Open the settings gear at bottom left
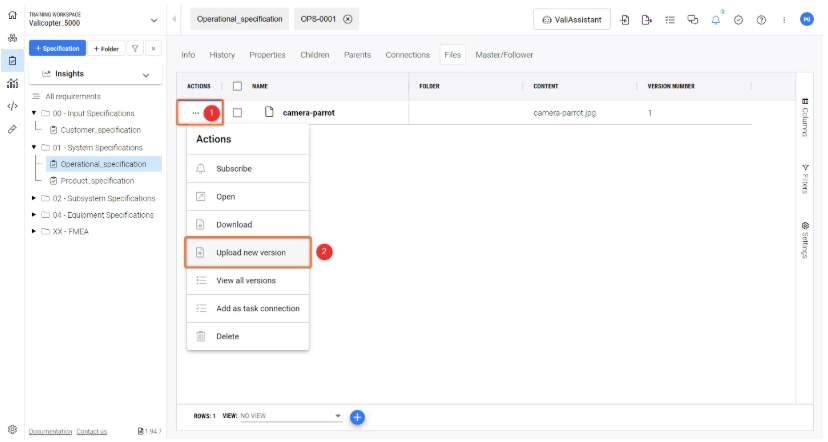This screenshot has width=828, height=442. click(x=12, y=428)
